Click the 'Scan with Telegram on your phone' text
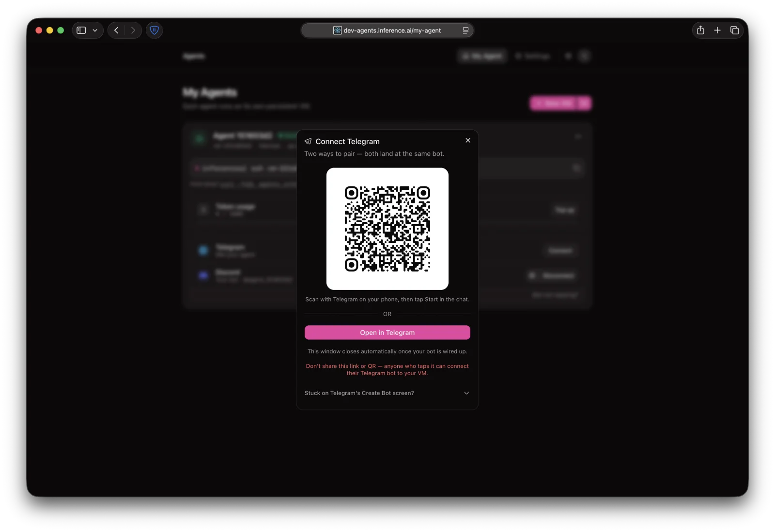 (x=387, y=300)
